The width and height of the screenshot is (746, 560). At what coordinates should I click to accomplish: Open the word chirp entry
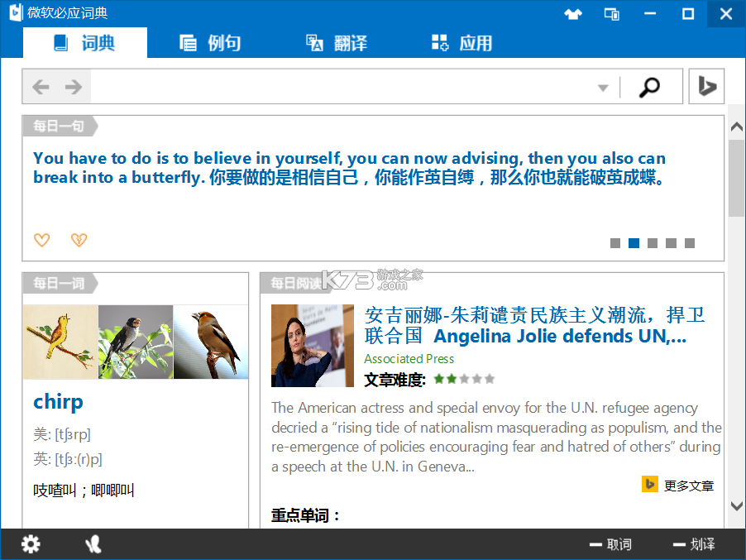point(58,402)
